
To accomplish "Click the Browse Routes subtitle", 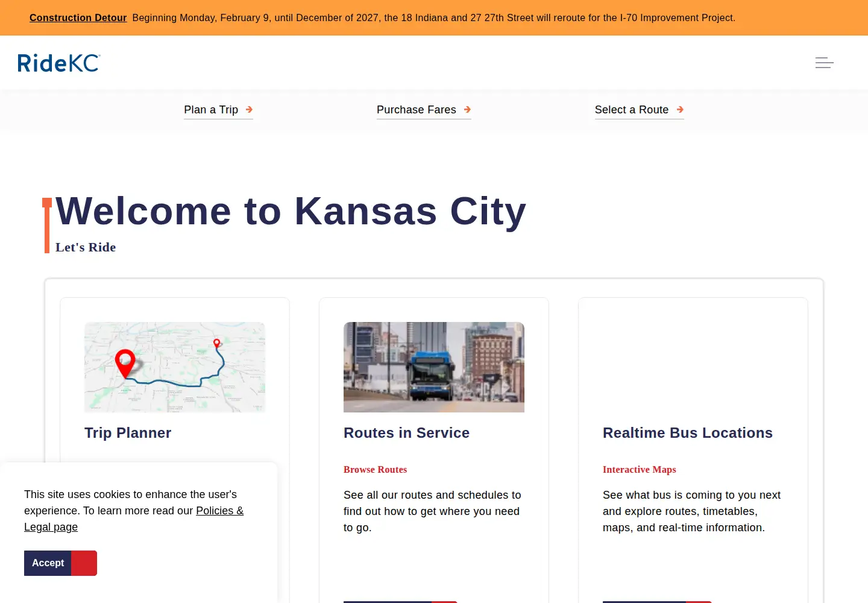I will click(375, 470).
